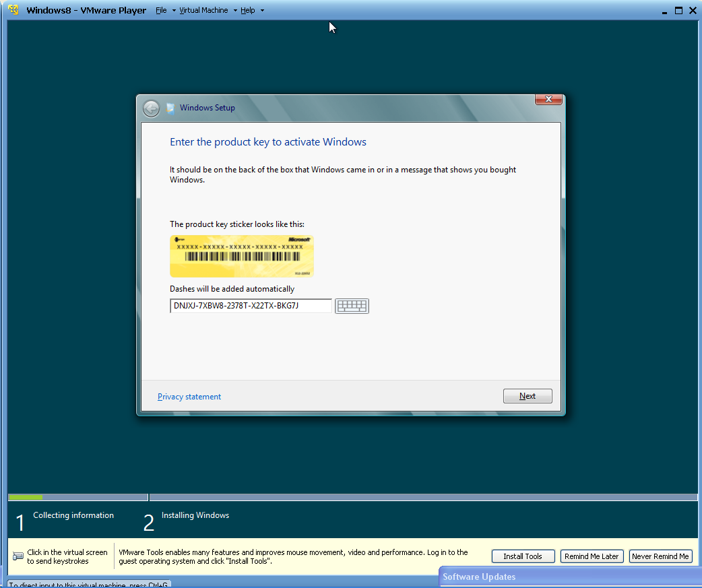Click the VMware Player logo icon
This screenshot has width=702, height=588.
(13, 10)
